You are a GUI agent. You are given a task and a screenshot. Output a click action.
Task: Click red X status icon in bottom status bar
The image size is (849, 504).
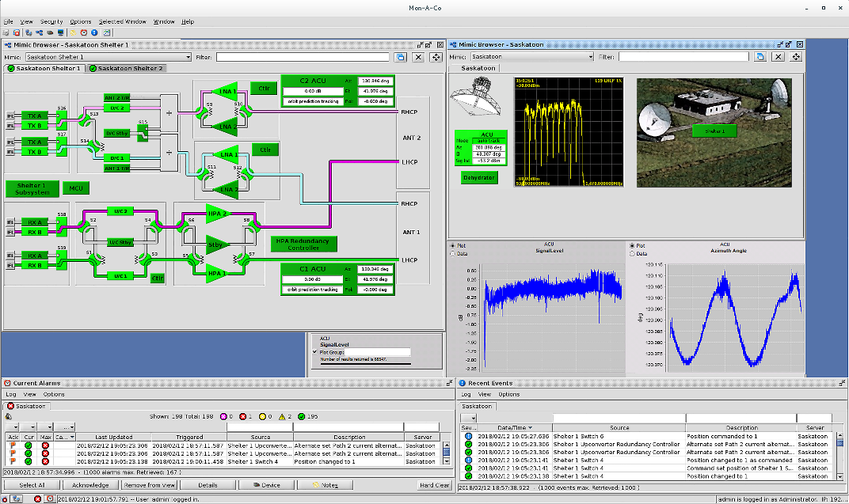(x=37, y=498)
